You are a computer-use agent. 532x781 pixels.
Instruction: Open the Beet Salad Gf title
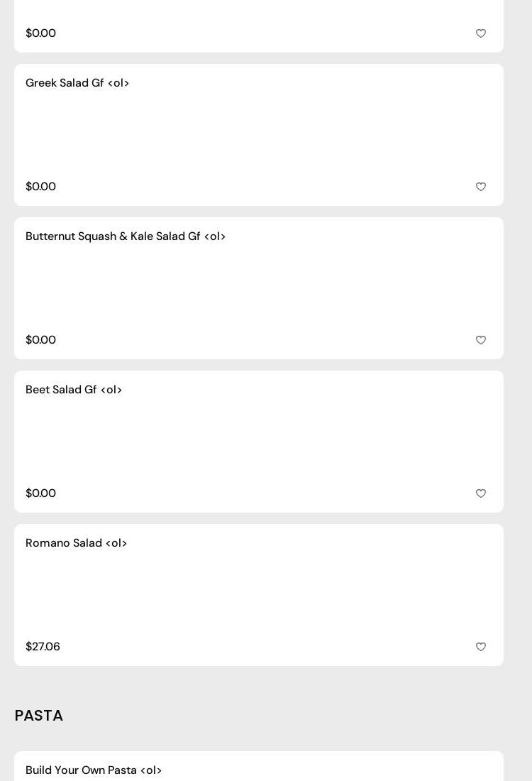click(x=74, y=390)
